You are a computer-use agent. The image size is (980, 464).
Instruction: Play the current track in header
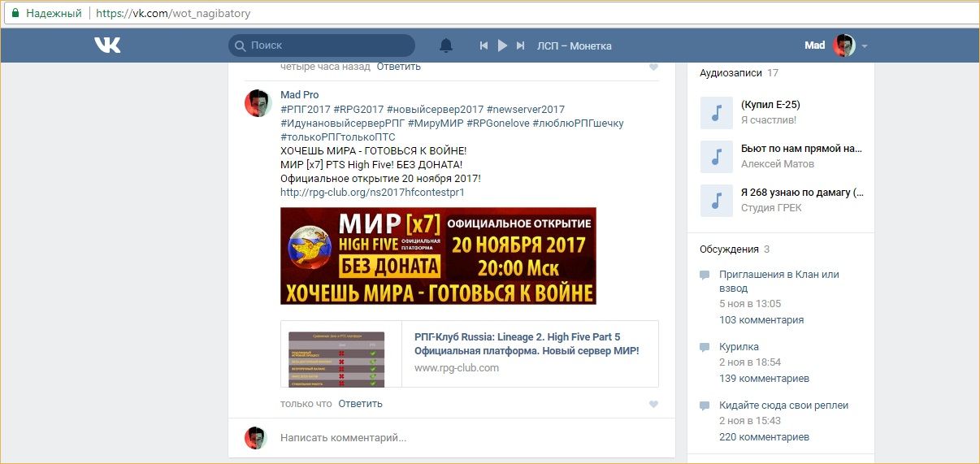502,46
